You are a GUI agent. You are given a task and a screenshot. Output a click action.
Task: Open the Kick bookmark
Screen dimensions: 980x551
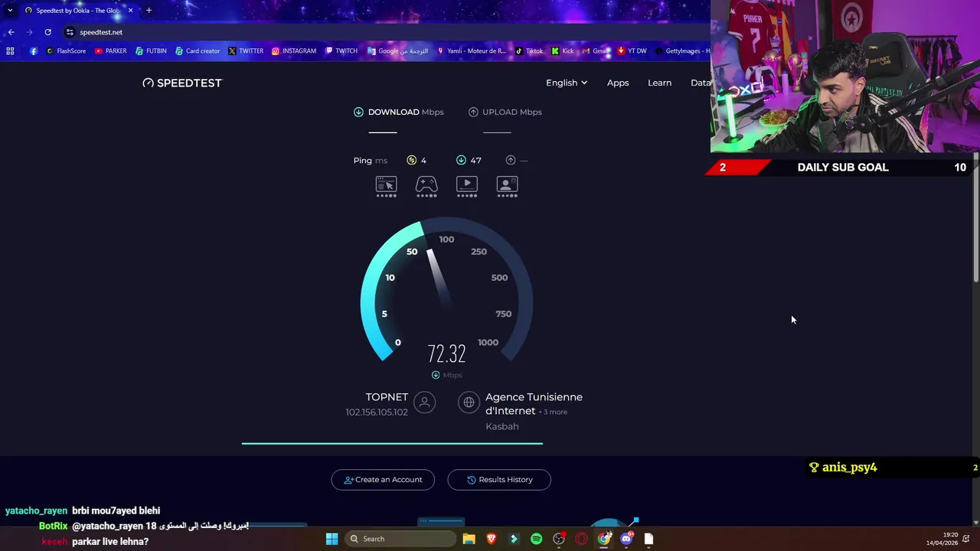tap(563, 51)
